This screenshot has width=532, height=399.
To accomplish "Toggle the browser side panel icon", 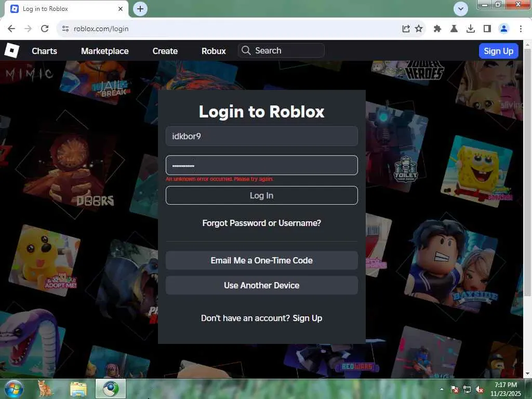I will [487, 29].
